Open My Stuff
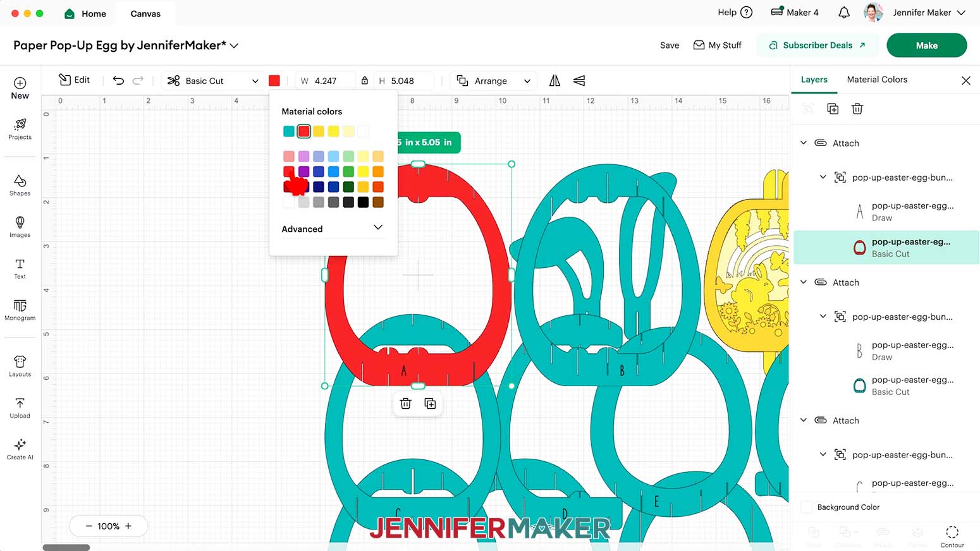980x551 pixels. (718, 45)
